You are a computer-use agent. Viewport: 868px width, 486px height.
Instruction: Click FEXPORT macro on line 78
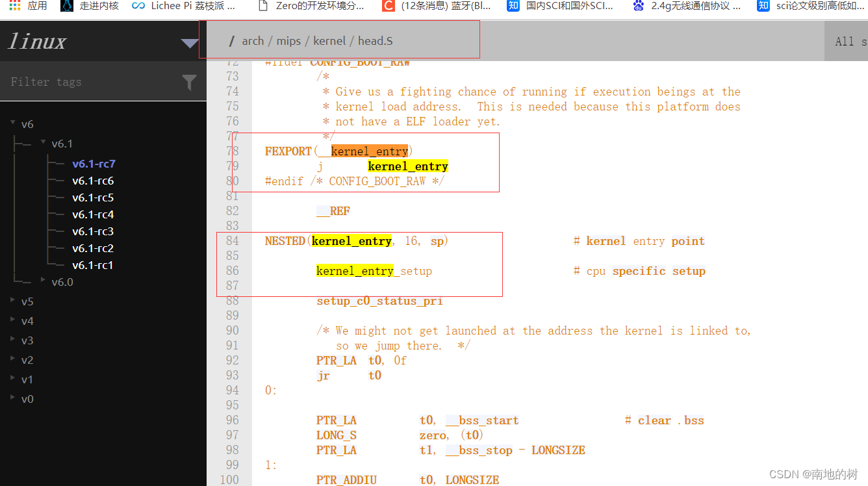pos(288,151)
